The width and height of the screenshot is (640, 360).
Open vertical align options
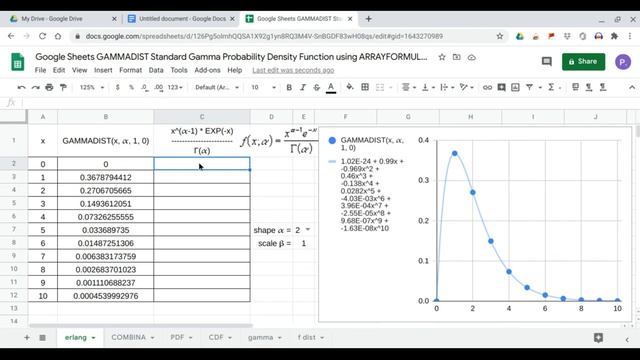point(428,87)
